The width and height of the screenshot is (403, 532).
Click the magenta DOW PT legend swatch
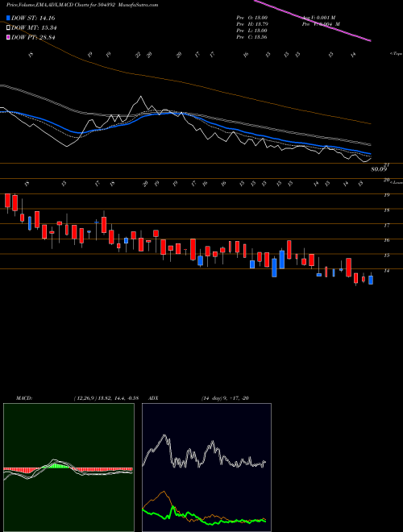[9, 37]
